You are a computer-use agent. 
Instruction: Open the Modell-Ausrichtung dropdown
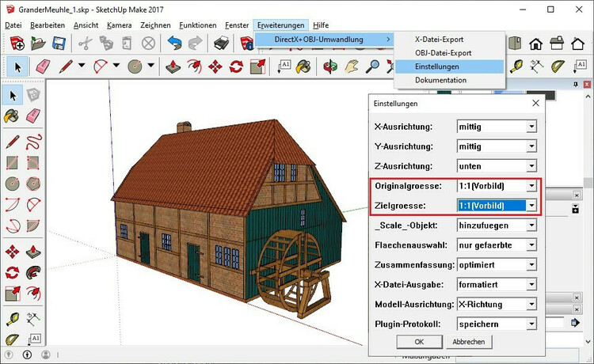point(531,304)
